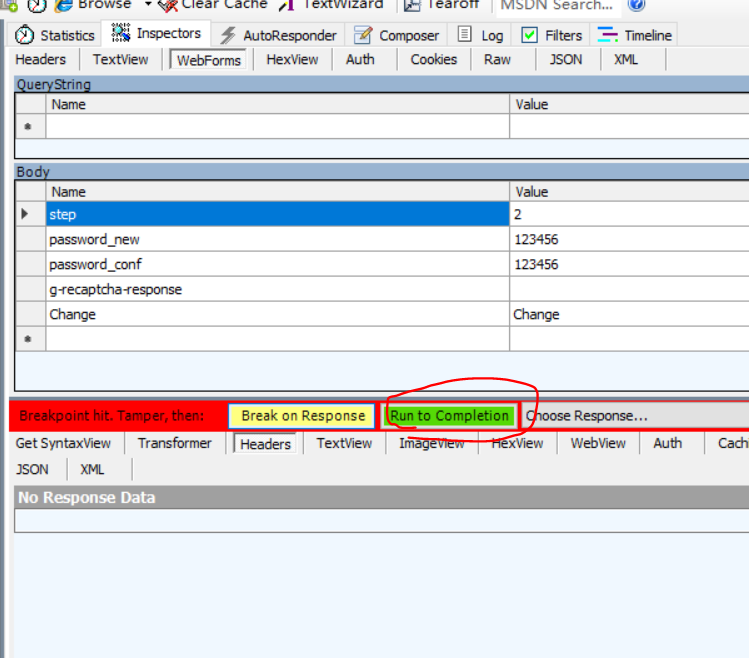Screen dimensions: 749x658
Task: Open the Log tab
Action: coord(480,35)
